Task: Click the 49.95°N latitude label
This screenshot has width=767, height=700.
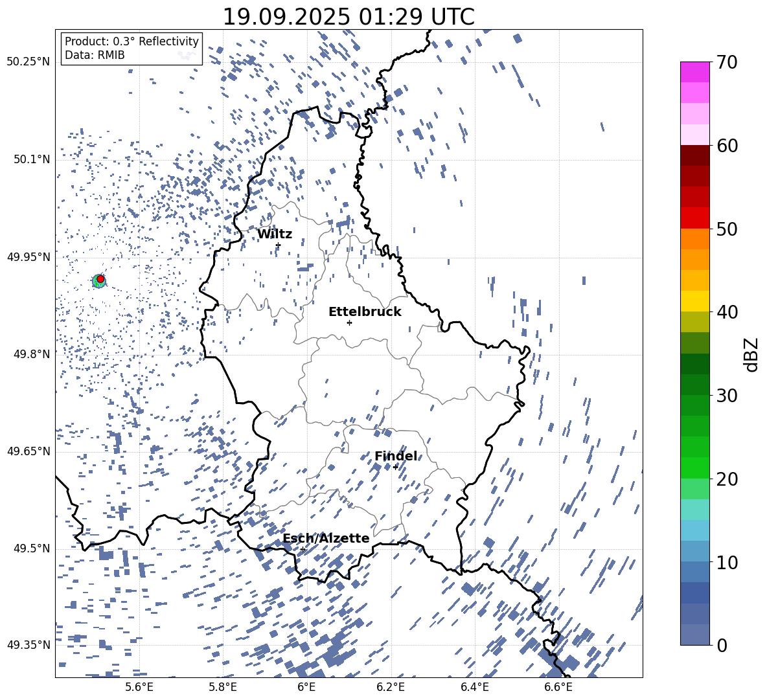Action: coord(29,257)
